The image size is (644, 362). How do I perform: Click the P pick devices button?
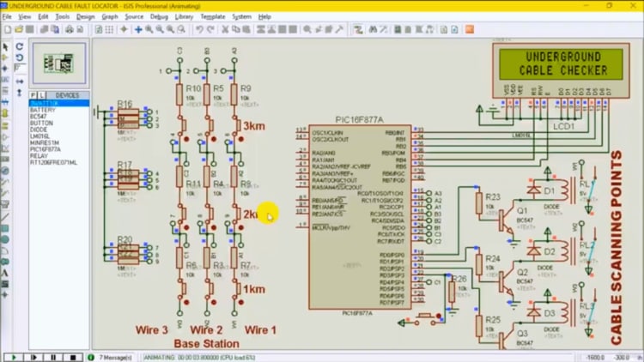[x=33, y=95]
